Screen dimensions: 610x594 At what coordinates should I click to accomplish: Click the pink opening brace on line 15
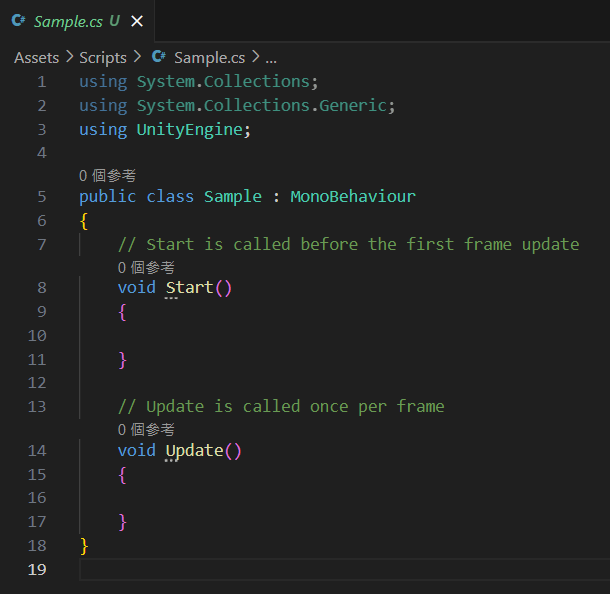click(x=122, y=475)
